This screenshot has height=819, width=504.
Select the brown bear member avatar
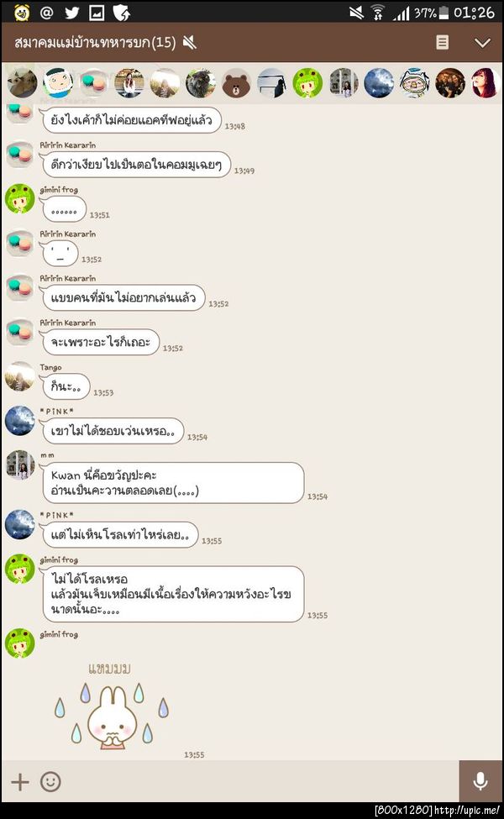(x=236, y=83)
